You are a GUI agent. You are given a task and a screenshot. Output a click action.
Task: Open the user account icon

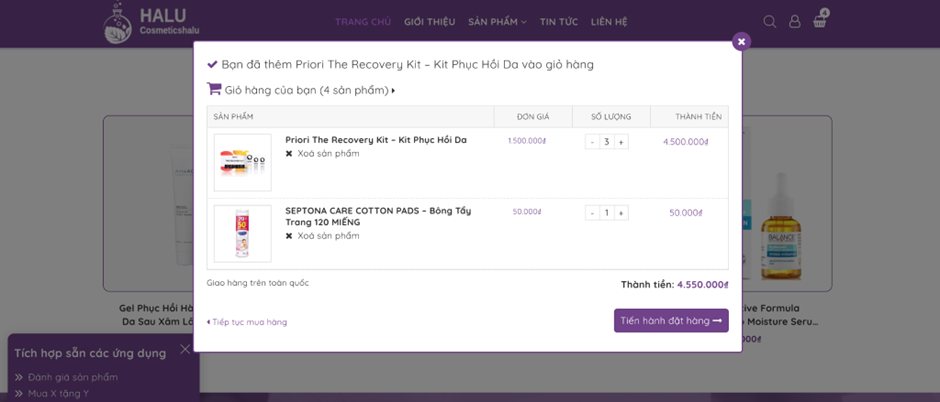pos(794,22)
